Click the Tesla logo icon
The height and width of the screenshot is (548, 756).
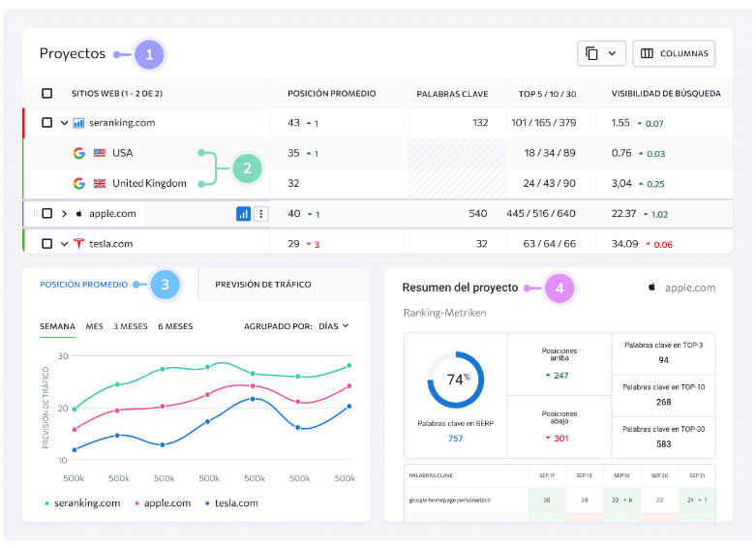[x=78, y=244]
